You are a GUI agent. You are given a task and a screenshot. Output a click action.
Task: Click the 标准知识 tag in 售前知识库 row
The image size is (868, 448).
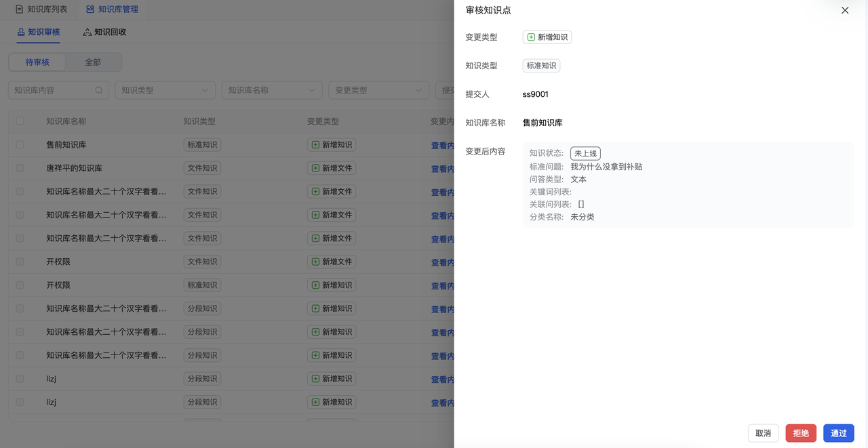[x=202, y=145]
